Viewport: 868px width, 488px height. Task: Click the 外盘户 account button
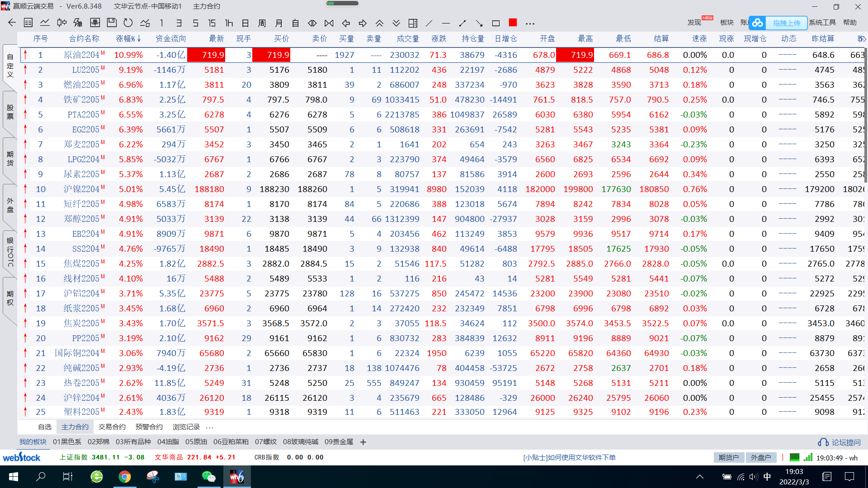point(761,457)
